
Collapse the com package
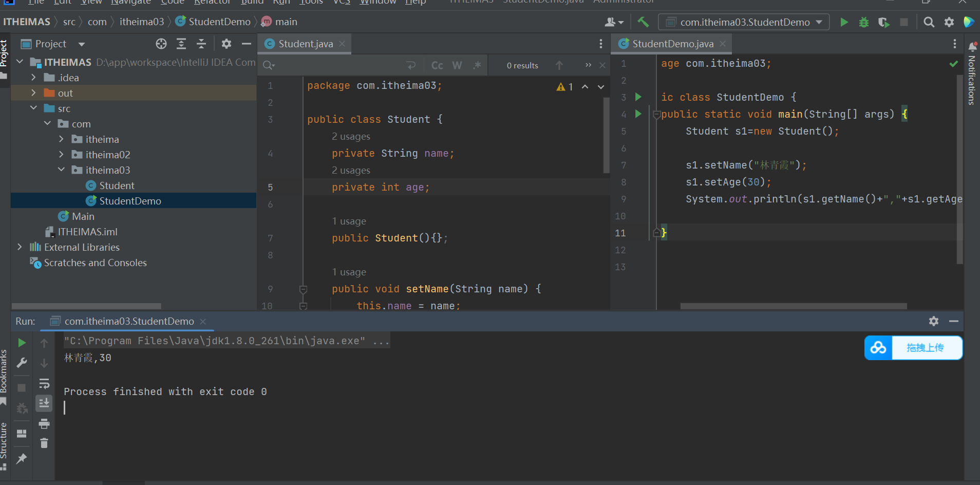click(x=48, y=123)
